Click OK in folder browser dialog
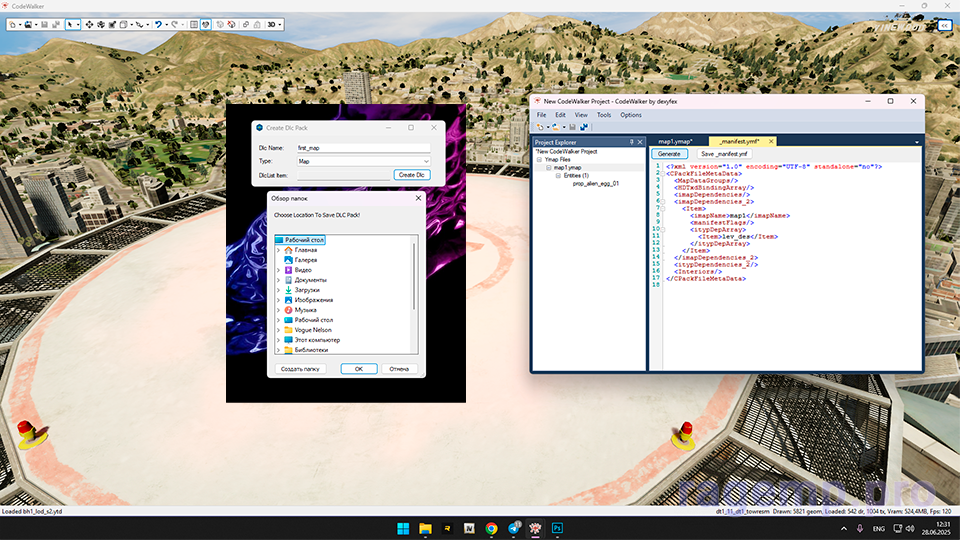 click(x=359, y=369)
